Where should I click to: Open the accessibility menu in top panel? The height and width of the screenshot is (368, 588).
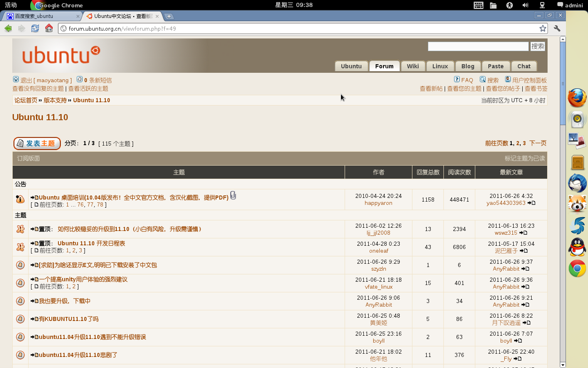(510, 5)
